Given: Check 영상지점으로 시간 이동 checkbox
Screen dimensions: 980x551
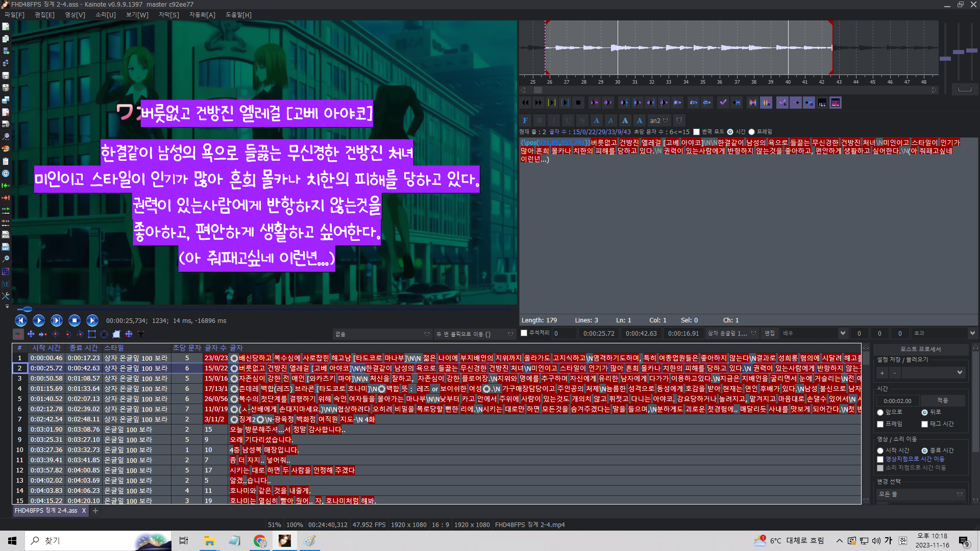Looking at the screenshot, I should (880, 459).
